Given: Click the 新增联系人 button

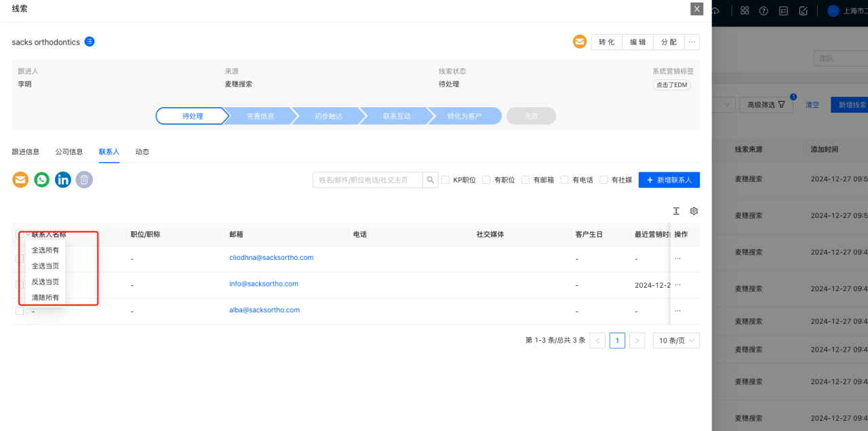Looking at the screenshot, I should point(669,180).
